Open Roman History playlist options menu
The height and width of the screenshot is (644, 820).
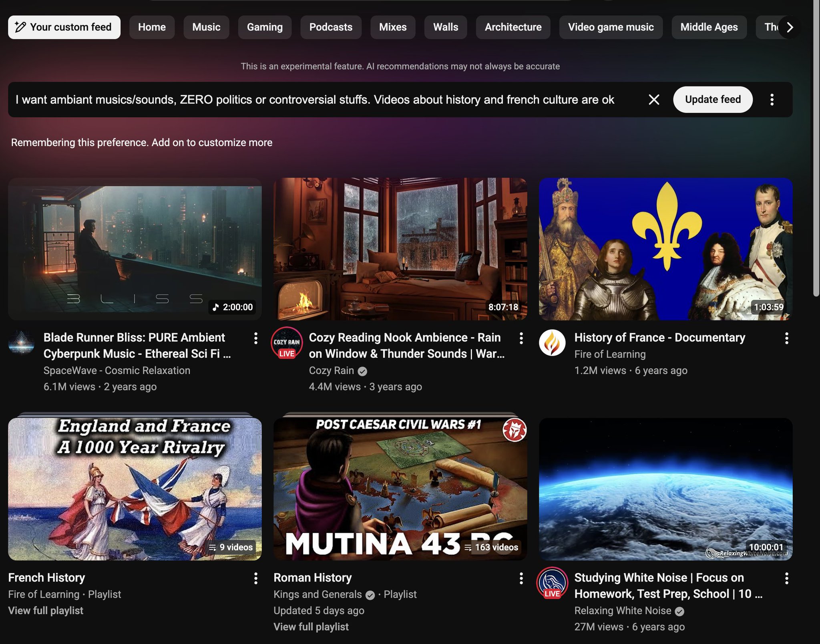[521, 578]
